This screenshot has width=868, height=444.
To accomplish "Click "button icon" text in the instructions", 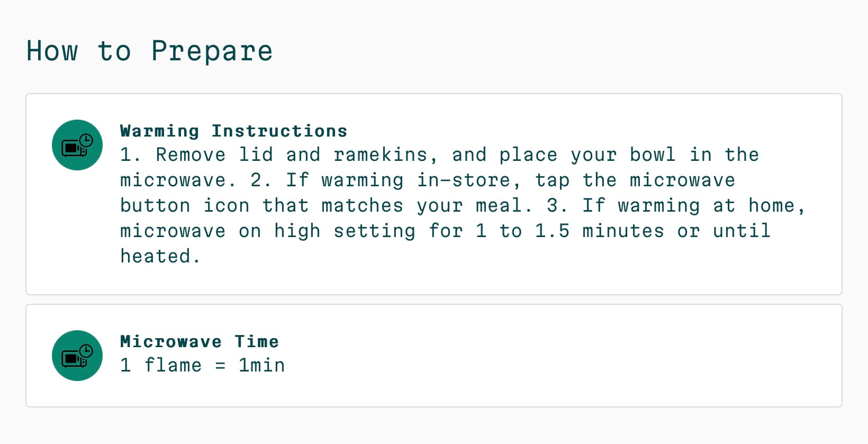I will click(x=185, y=205).
